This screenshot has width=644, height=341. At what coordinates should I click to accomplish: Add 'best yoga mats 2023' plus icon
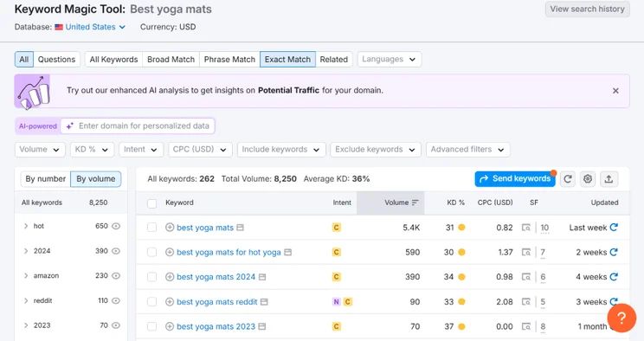[170, 326]
